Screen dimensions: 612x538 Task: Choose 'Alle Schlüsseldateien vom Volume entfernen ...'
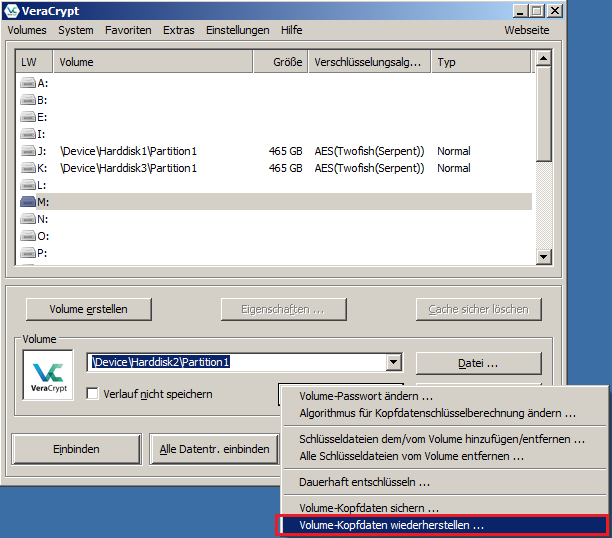tap(444, 456)
